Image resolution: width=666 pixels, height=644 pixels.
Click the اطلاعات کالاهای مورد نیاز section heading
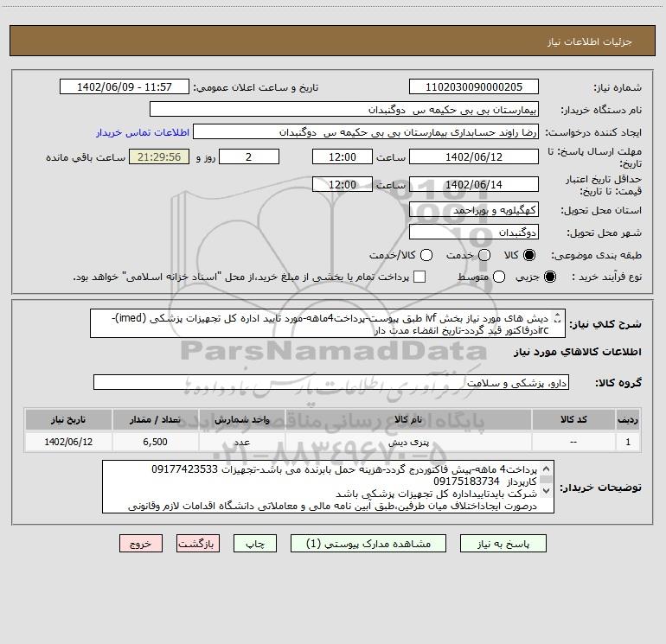click(578, 352)
